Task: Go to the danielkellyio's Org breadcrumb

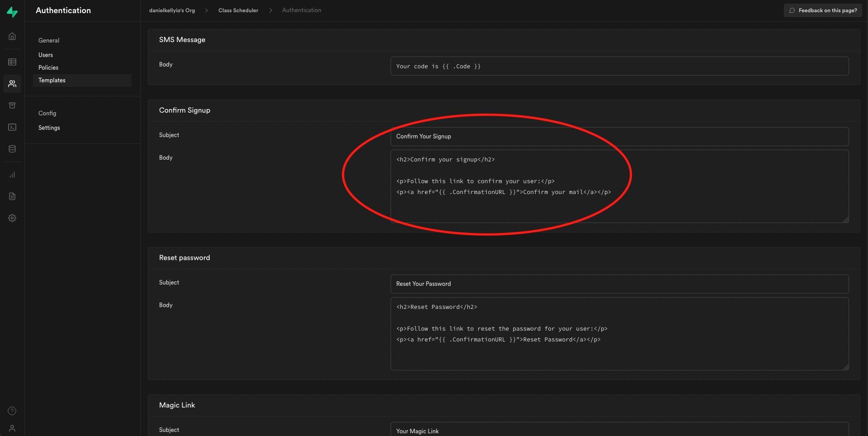Action: coord(172,10)
